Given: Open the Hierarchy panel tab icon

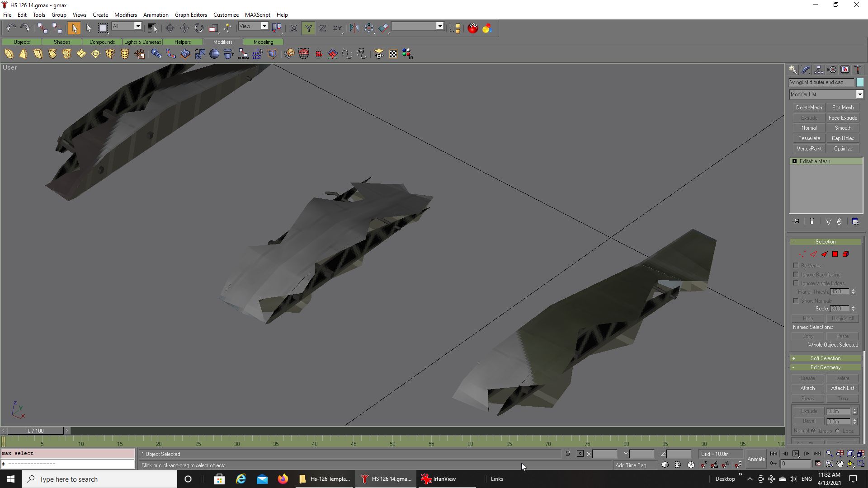Looking at the screenshot, I should pos(819,70).
